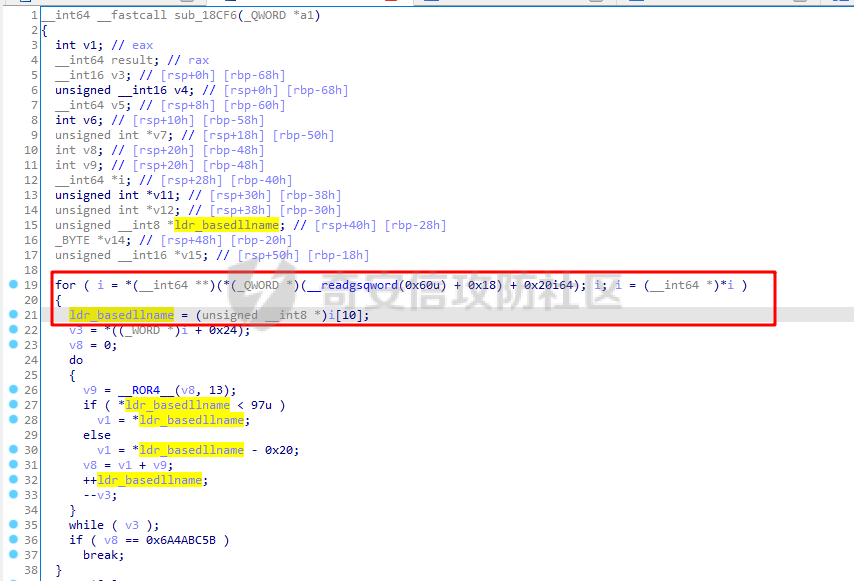
Task: Toggle breakpoint dot on line 19
Action: [8, 285]
